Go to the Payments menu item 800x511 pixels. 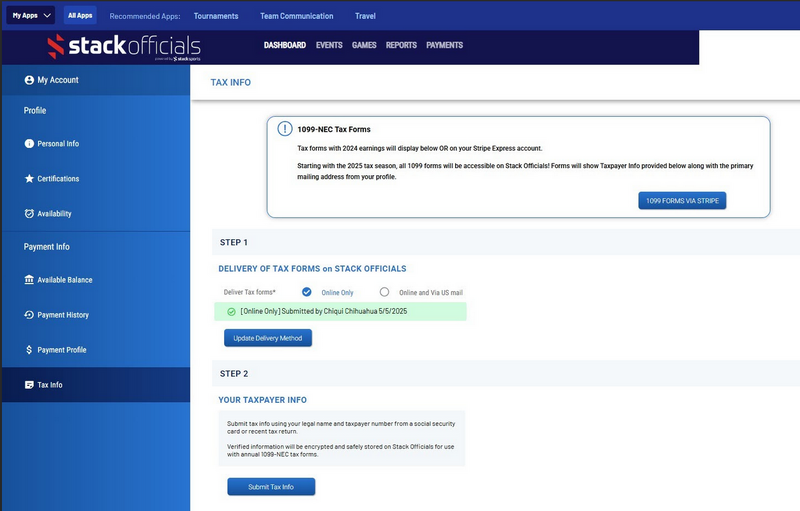pyautogui.click(x=444, y=45)
